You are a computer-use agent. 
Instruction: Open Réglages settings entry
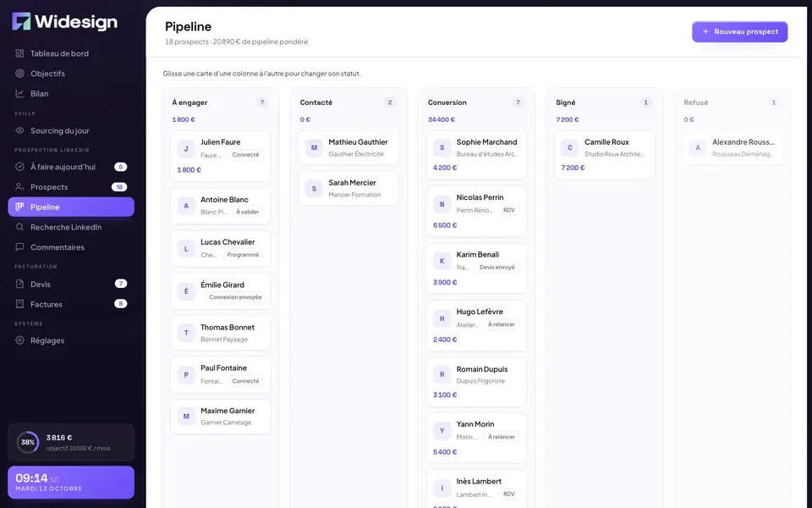71,340
